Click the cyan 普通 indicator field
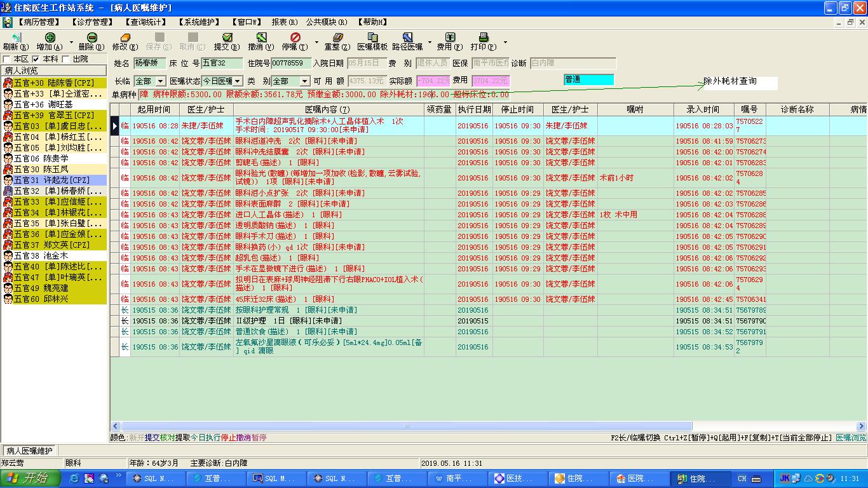 click(x=588, y=80)
